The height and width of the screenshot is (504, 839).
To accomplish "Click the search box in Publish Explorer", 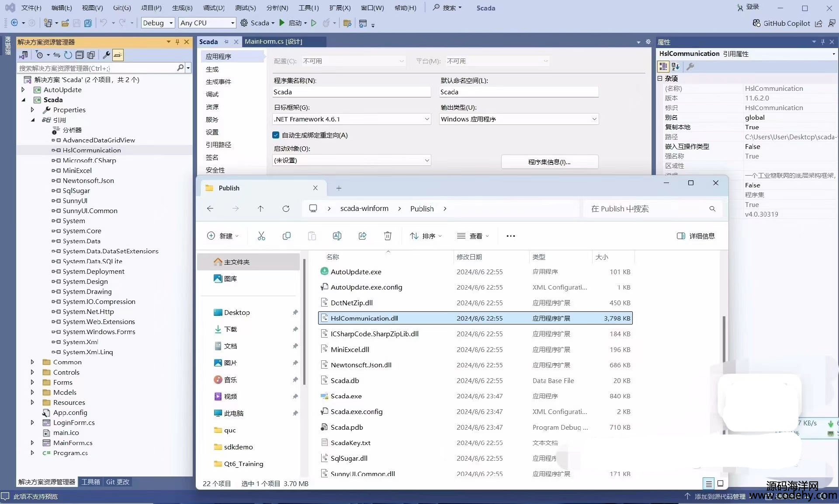I will (x=652, y=209).
